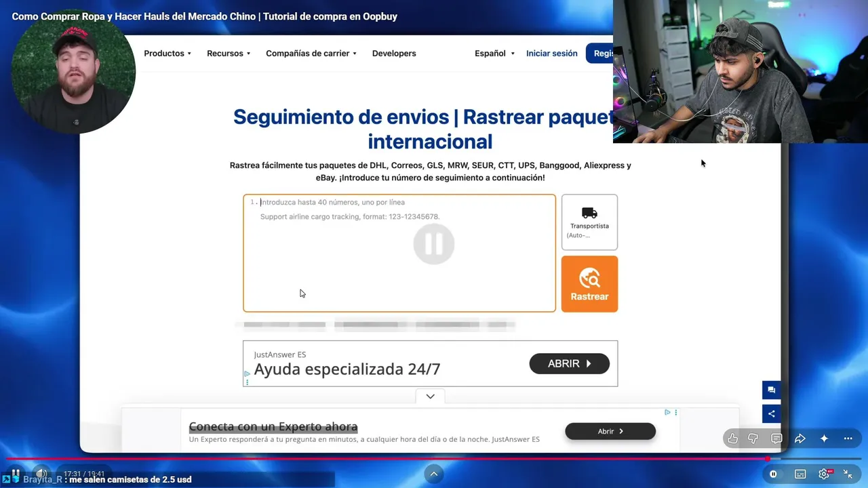The image size is (868, 488).
Task: Dislike the video with the thumbs-down icon
Action: click(x=753, y=439)
